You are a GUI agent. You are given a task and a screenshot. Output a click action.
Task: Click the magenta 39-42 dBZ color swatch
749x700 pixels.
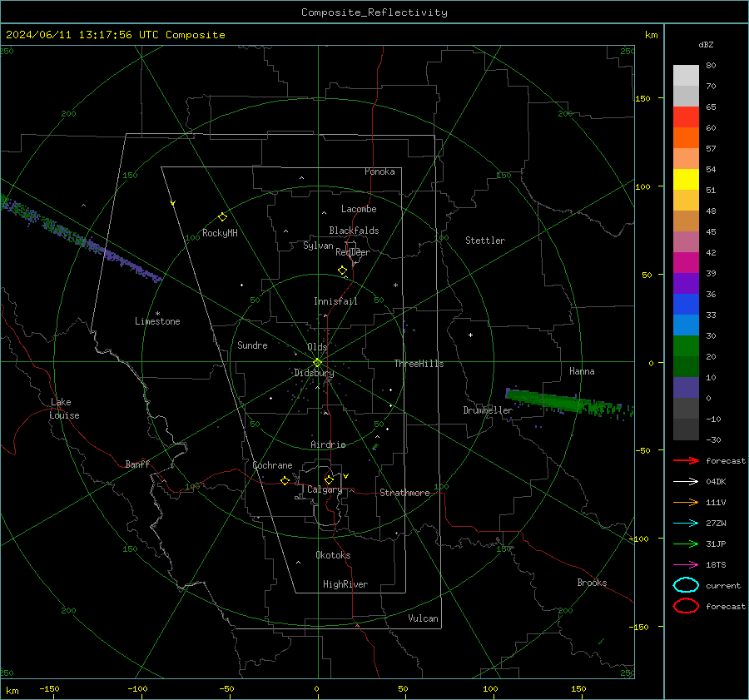686,263
